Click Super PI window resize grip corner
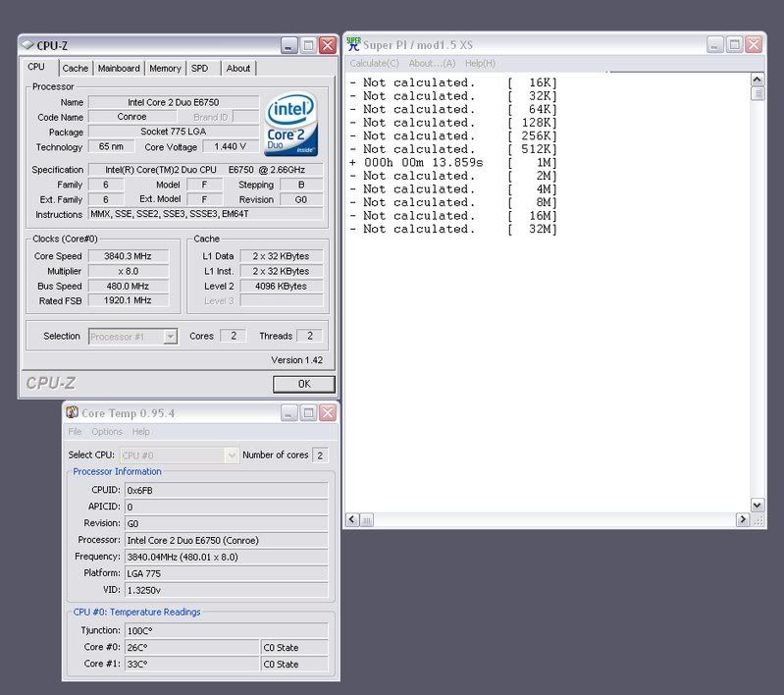 [758, 520]
